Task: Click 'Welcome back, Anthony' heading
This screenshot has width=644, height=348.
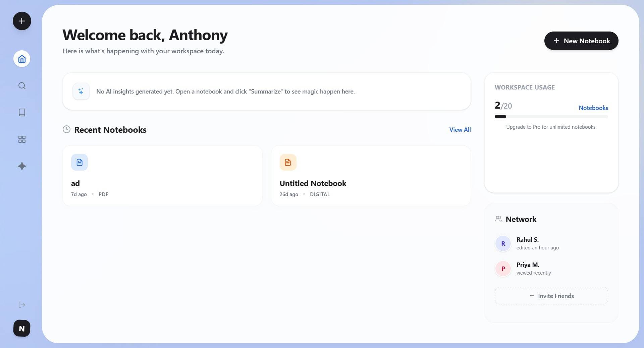Action: click(145, 35)
